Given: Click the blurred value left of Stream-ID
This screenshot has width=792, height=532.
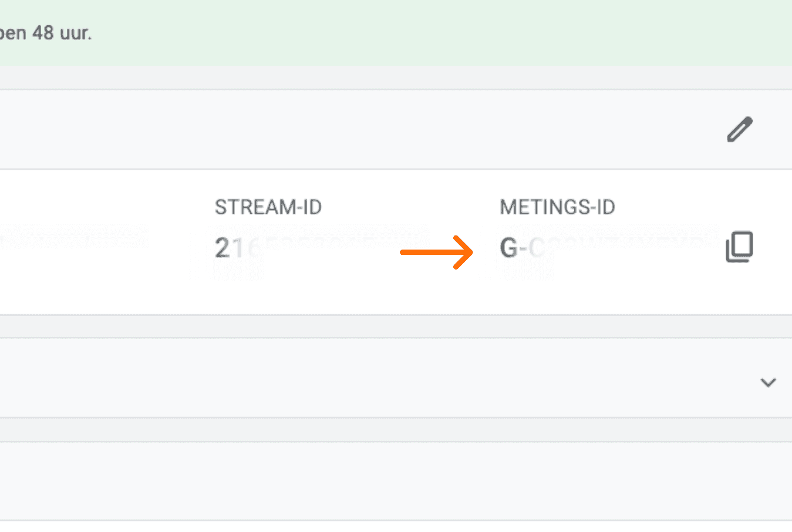Looking at the screenshot, I should 73,240.
